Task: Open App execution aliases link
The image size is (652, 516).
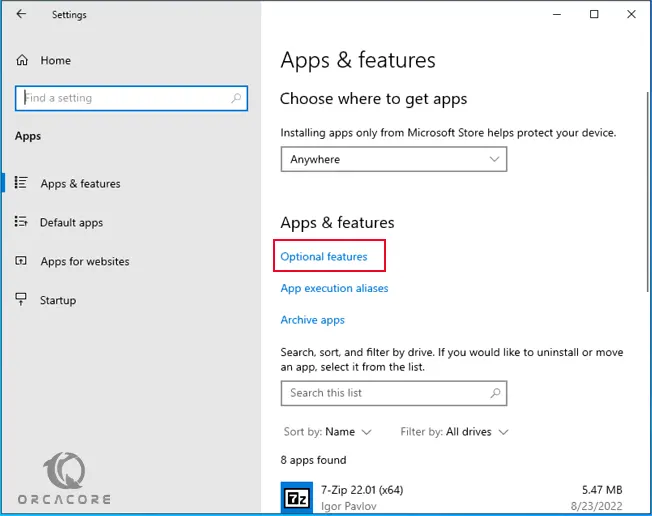Action: [x=334, y=288]
